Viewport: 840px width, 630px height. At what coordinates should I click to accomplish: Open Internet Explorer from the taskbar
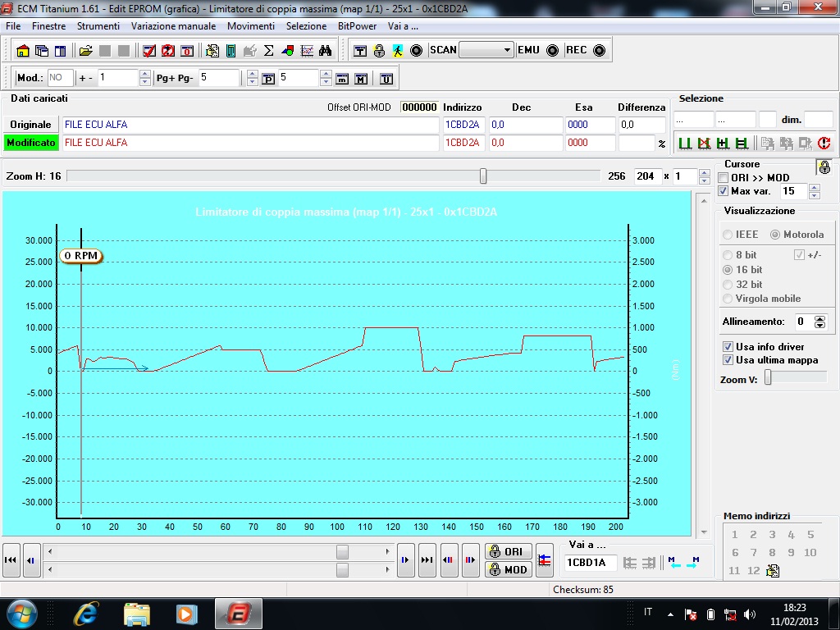pos(86,614)
